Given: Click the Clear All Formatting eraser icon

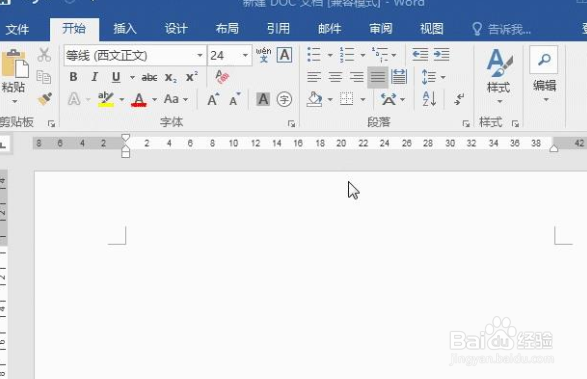Looking at the screenshot, I should 222,77.
